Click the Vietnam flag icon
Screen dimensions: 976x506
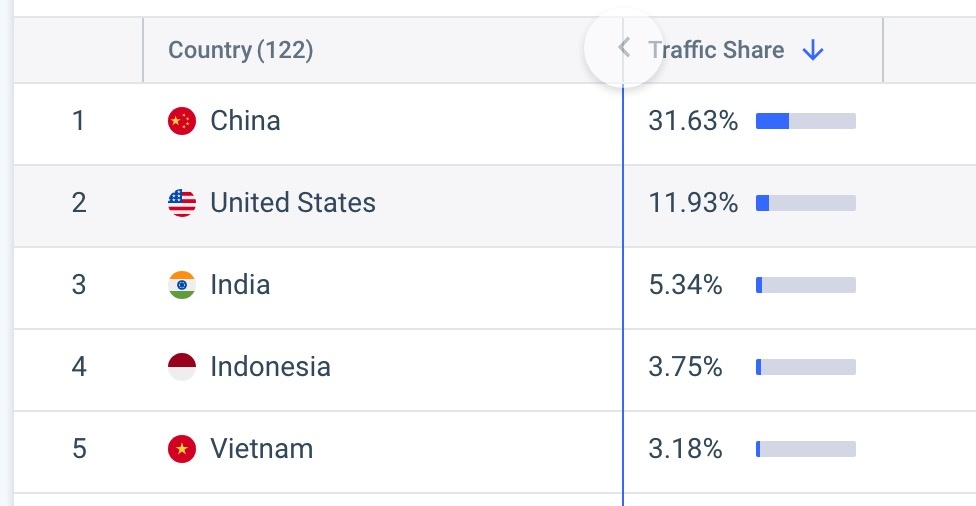coord(181,450)
